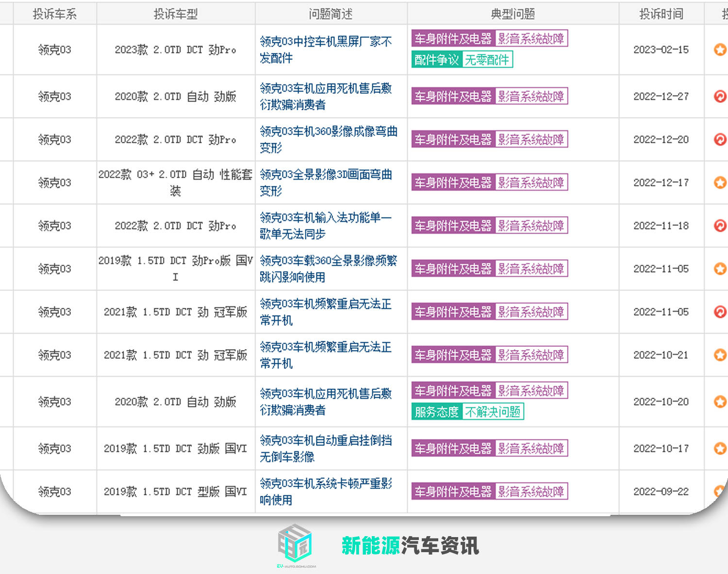Click the red status icon in the 2022-12-20 row
728x574 pixels.
tap(720, 139)
